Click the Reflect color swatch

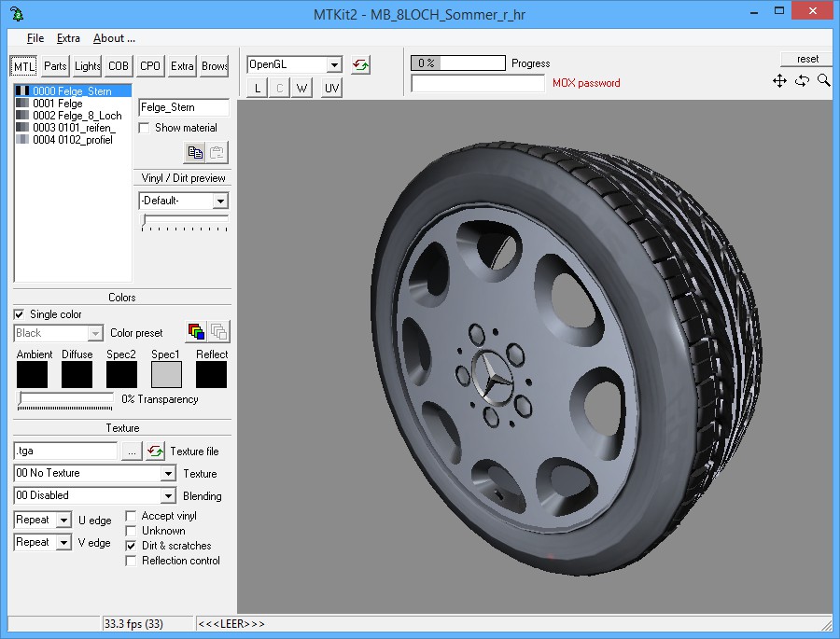211,374
